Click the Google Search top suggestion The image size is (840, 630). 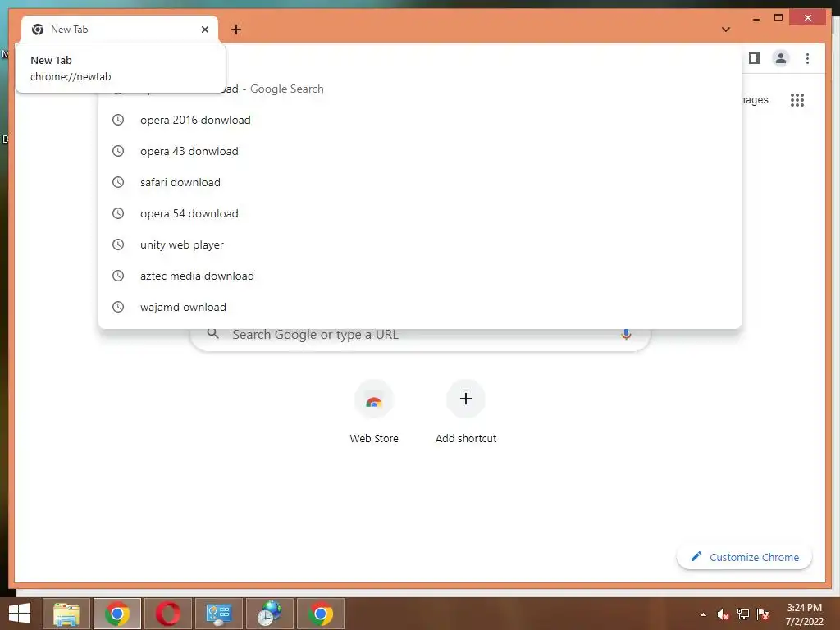point(420,89)
